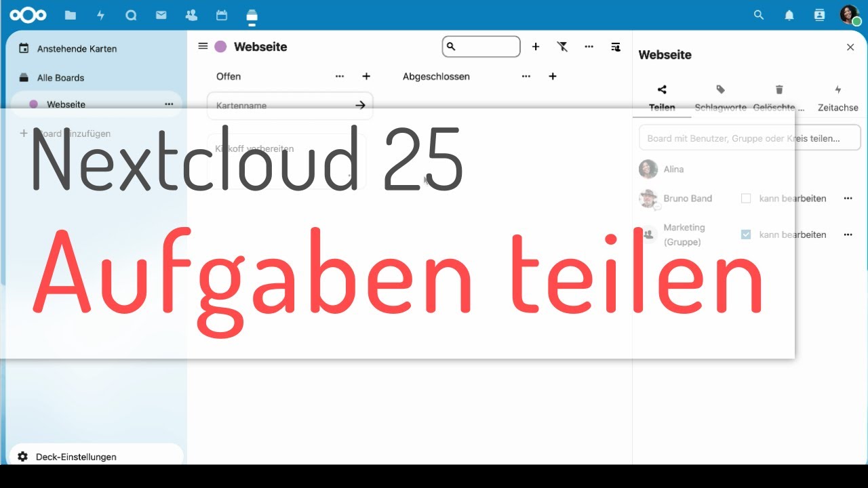This screenshot has width=868, height=488.
Task: Open the Calendar app icon
Action: [221, 15]
